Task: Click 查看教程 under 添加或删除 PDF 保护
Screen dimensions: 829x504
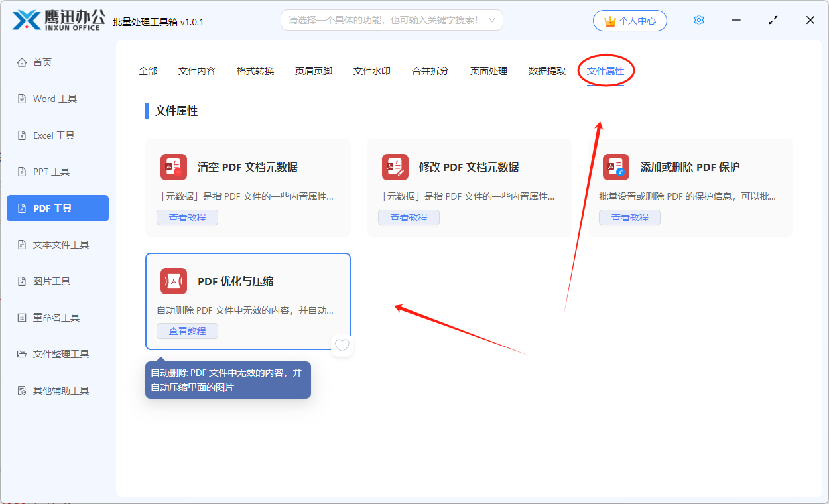Action: coord(629,218)
